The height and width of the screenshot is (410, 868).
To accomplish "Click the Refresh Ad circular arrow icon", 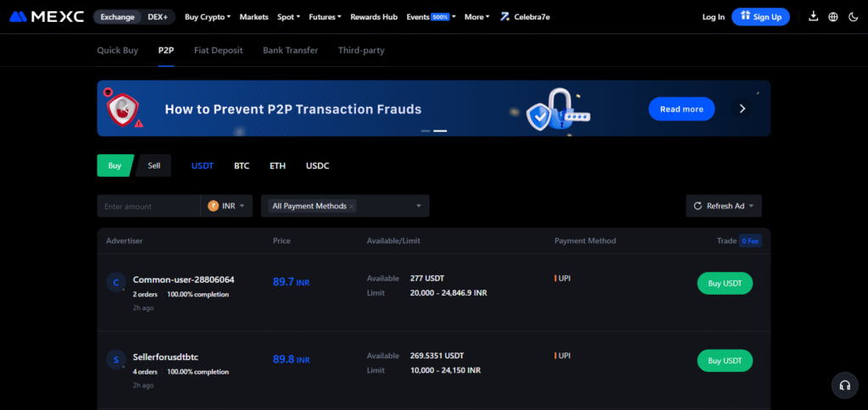I will pos(698,206).
